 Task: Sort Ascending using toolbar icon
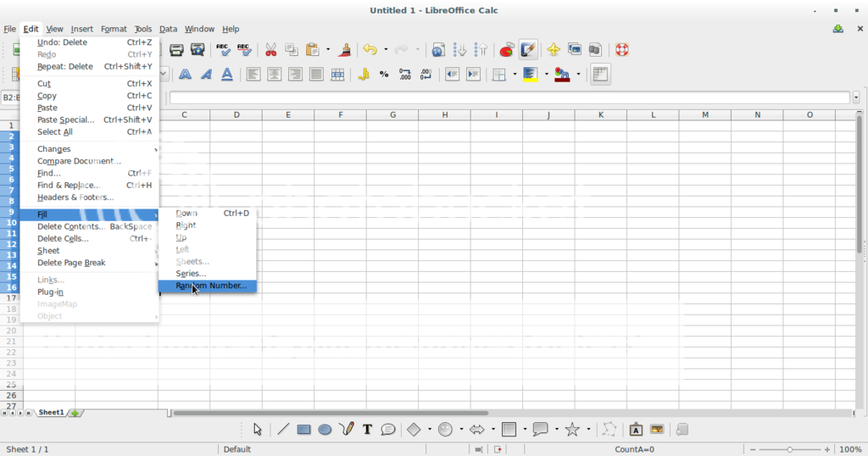point(459,50)
